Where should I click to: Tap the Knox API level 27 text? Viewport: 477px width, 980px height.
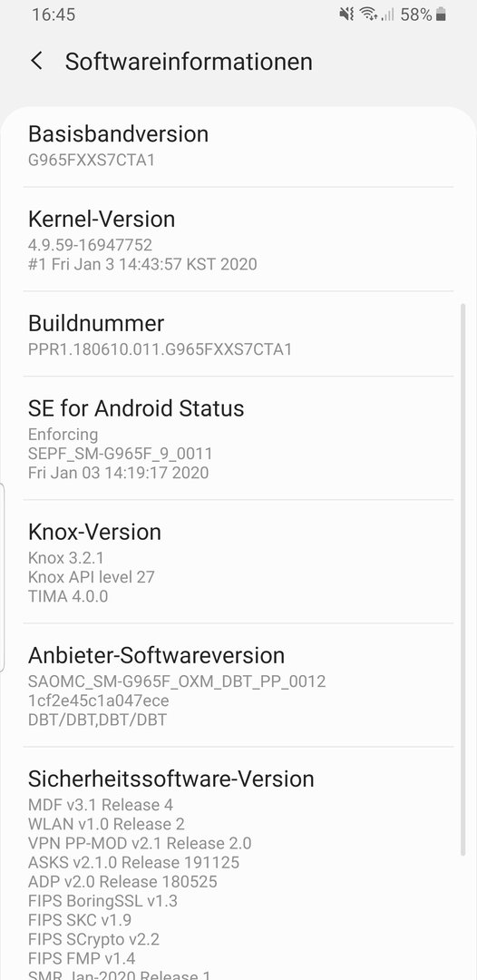pos(92,576)
